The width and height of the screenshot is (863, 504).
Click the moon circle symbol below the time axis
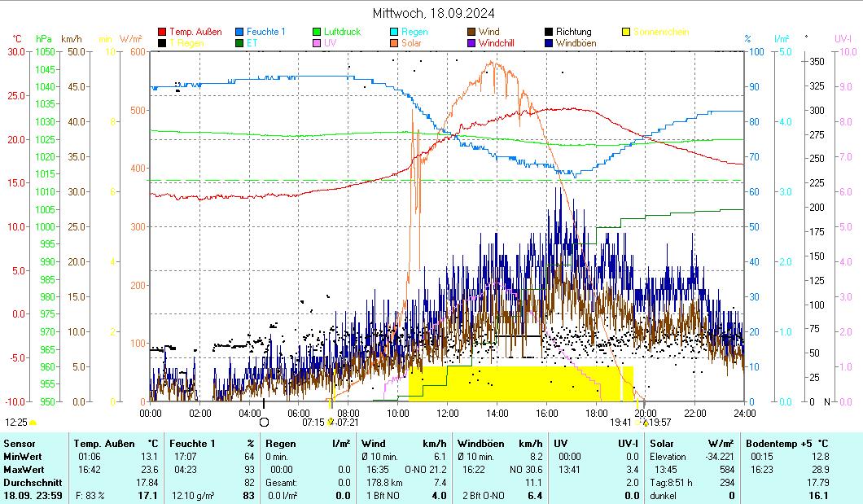coord(264,422)
